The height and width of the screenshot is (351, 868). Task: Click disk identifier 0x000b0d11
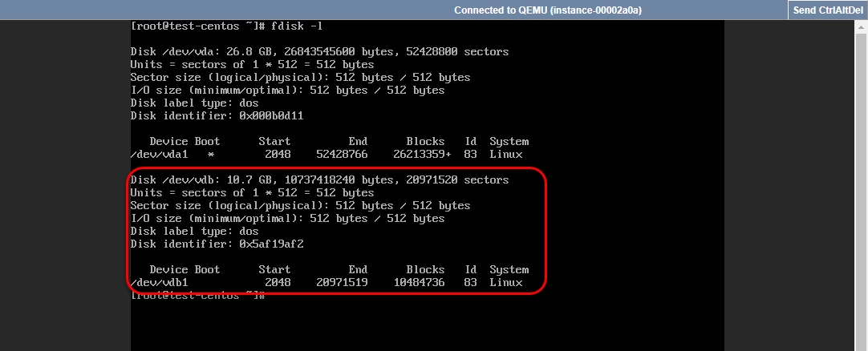271,115
